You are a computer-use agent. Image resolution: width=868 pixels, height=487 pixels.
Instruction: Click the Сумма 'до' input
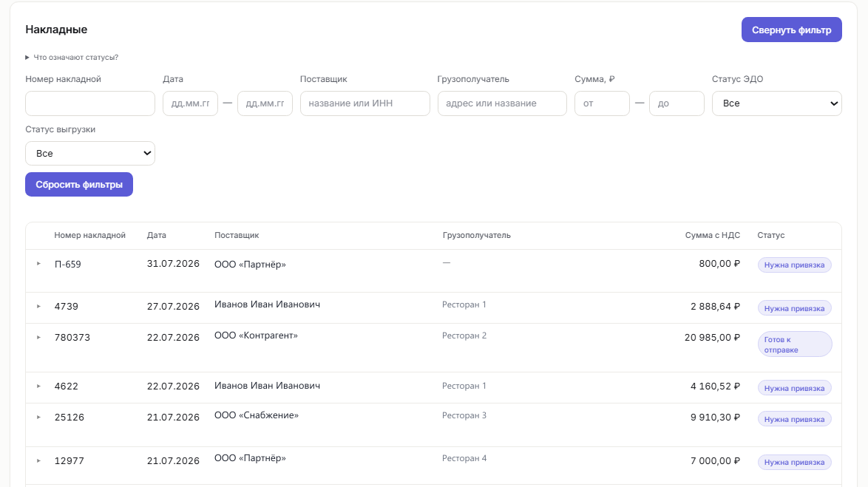tap(677, 103)
